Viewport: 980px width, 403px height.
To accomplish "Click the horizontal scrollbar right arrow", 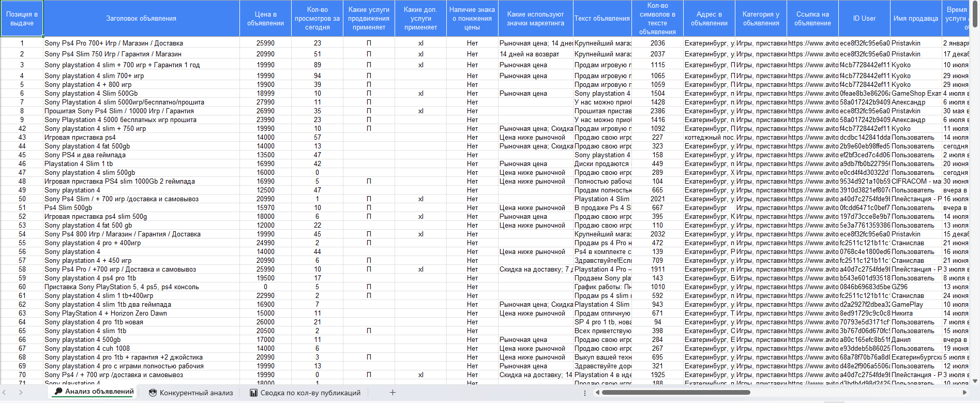I will pos(964,393).
